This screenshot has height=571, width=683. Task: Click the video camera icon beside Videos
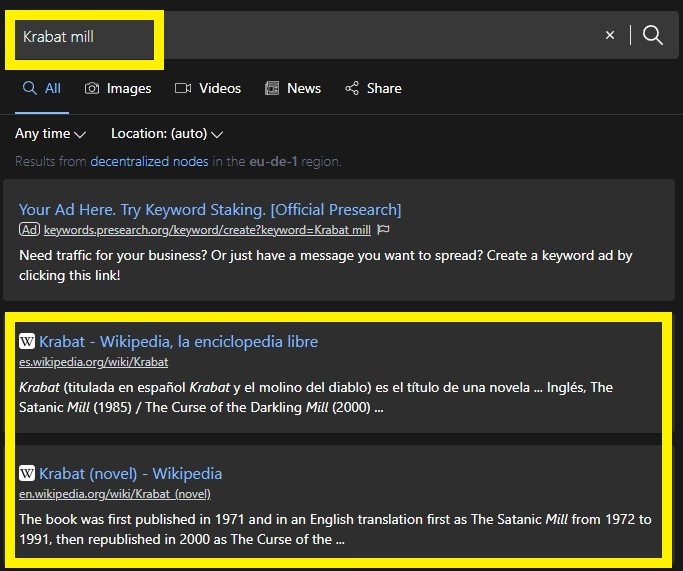pos(183,88)
